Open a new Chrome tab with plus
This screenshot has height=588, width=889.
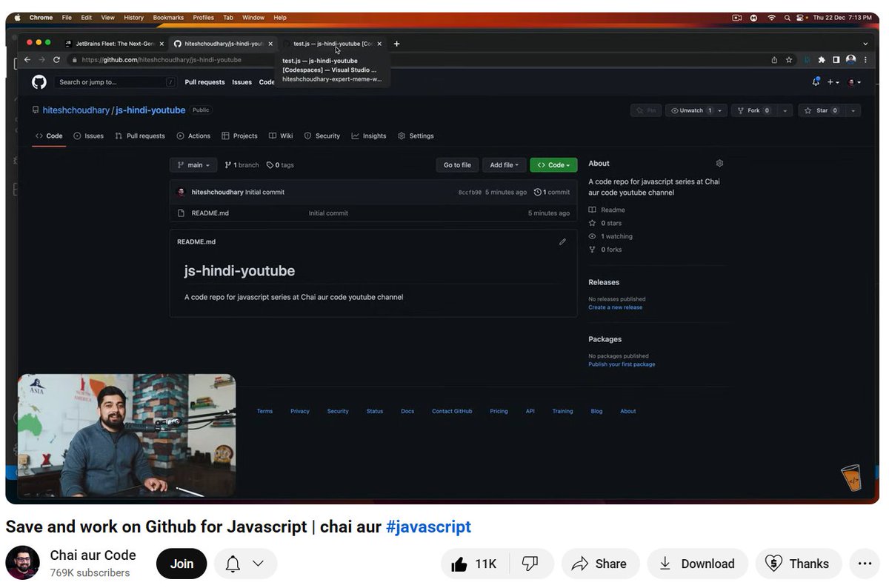tap(396, 44)
